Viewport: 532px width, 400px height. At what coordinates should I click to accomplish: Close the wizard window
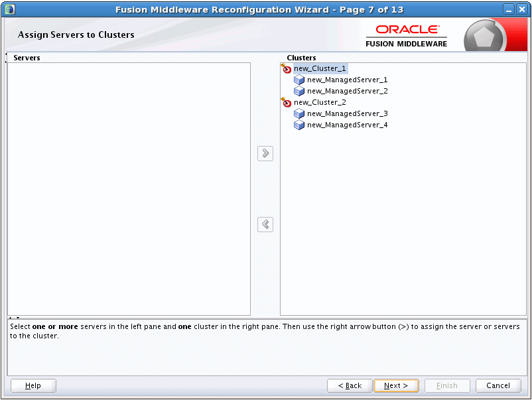(x=521, y=9)
